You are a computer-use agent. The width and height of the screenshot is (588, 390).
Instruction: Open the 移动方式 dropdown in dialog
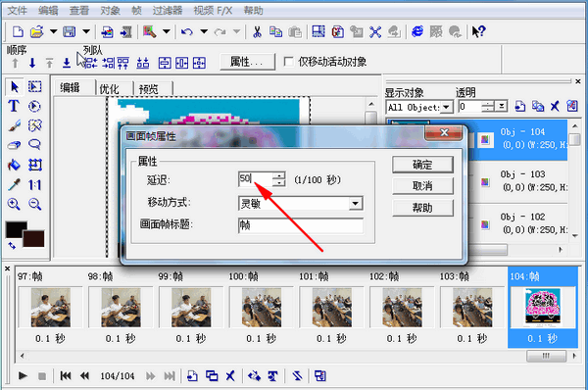click(355, 204)
